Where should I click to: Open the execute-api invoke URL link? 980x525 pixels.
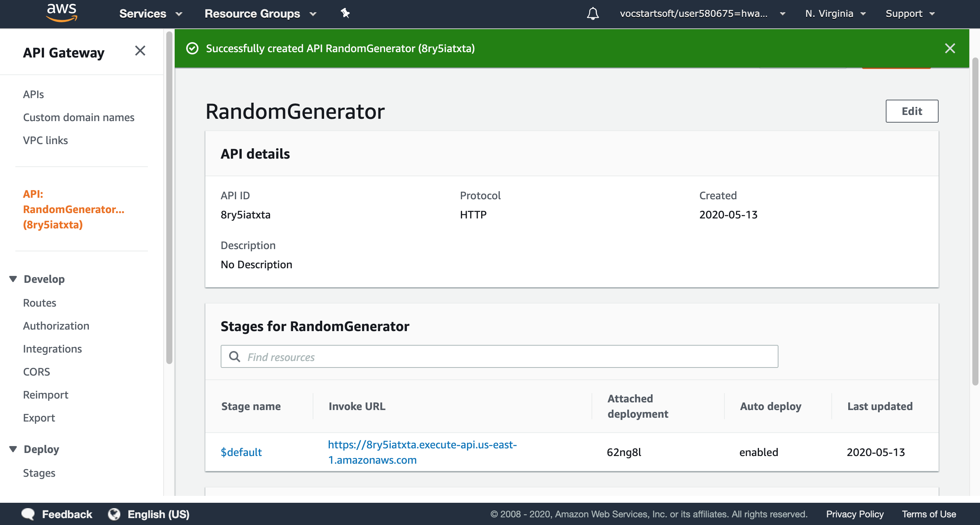[x=423, y=452]
